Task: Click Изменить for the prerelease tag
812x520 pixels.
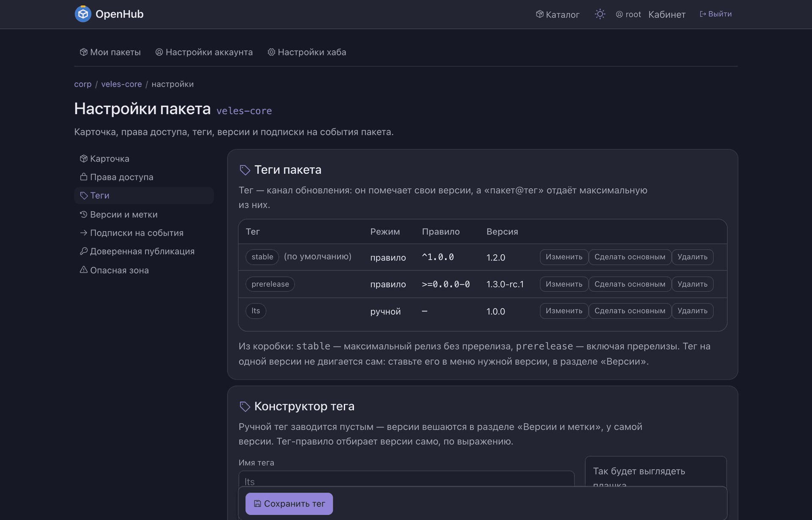Action: click(564, 284)
